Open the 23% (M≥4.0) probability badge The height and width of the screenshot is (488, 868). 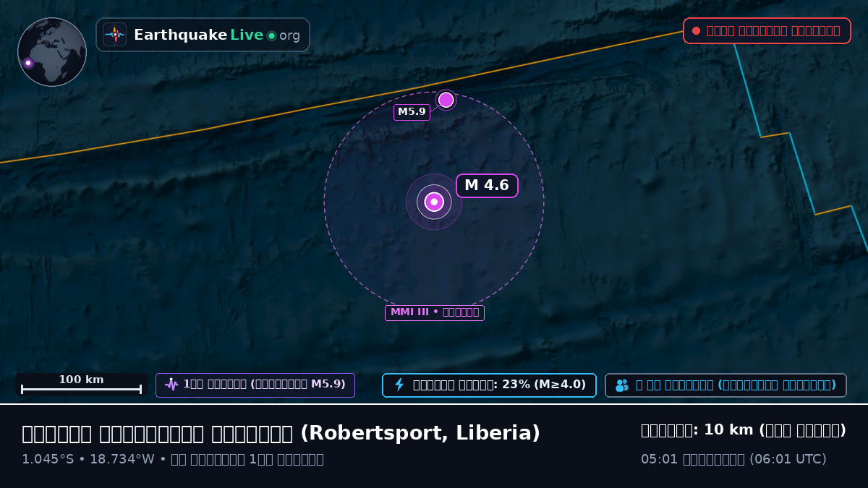pyautogui.click(x=489, y=385)
